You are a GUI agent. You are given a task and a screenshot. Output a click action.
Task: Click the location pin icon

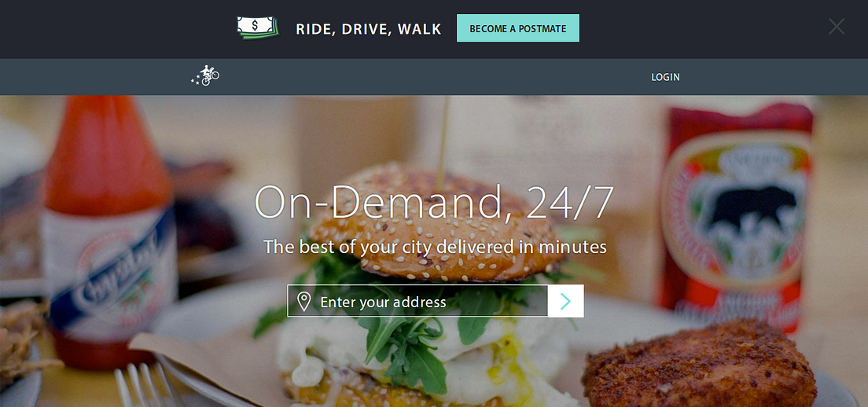pyautogui.click(x=303, y=302)
